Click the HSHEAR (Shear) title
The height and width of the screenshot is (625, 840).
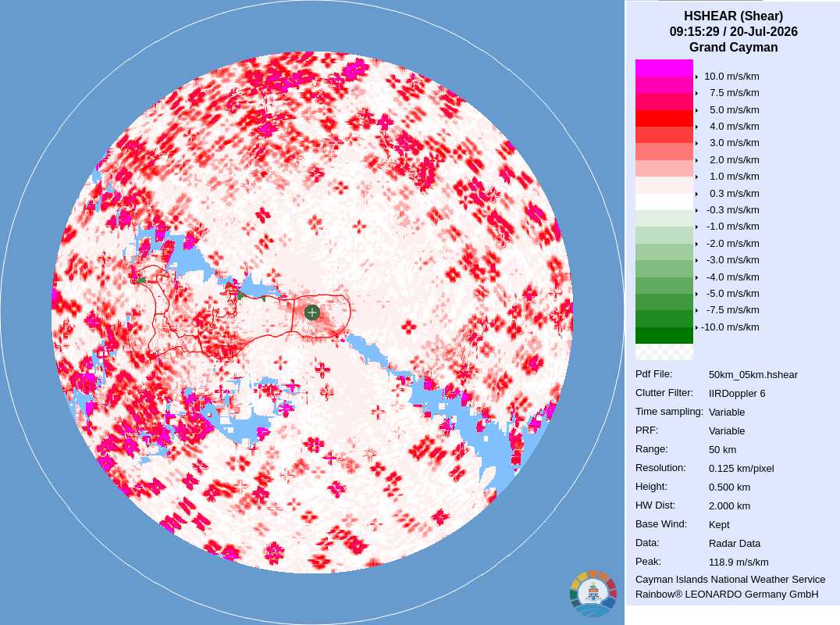733,16
